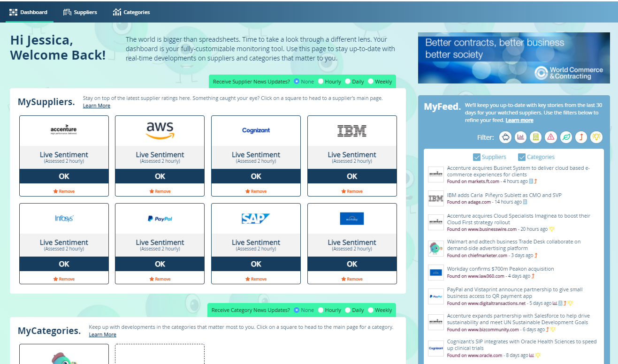Open the Categories tab in top navigation
The width and height of the screenshot is (618, 364).
pyautogui.click(x=131, y=12)
